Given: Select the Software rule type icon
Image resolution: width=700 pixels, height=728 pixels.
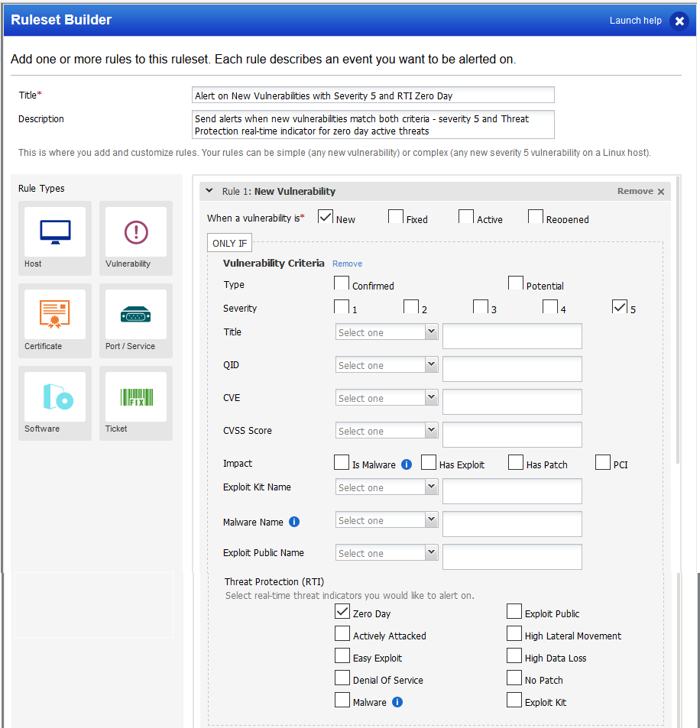Looking at the screenshot, I should point(55,397).
